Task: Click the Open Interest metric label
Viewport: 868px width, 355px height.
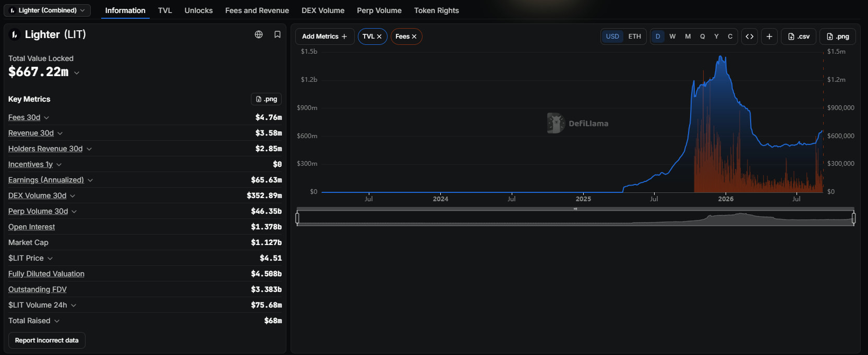Action: 31,227
